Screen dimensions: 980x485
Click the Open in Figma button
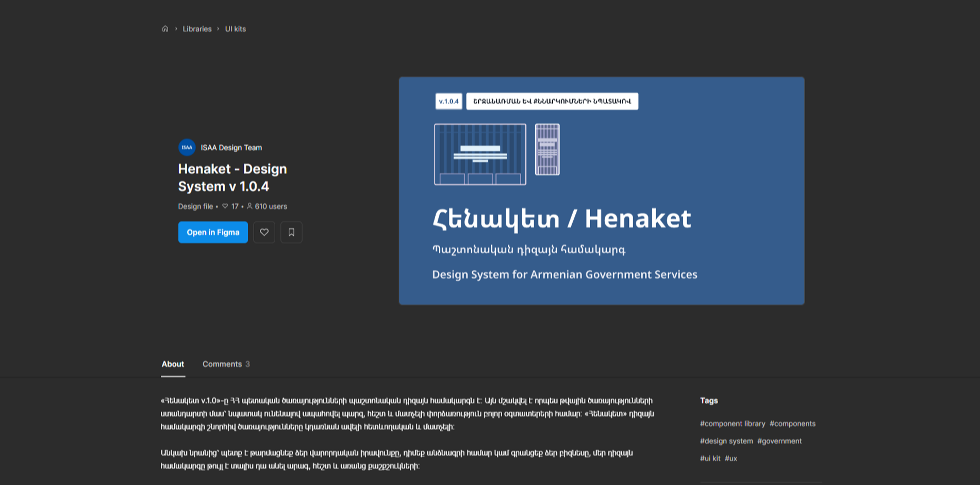click(x=213, y=232)
